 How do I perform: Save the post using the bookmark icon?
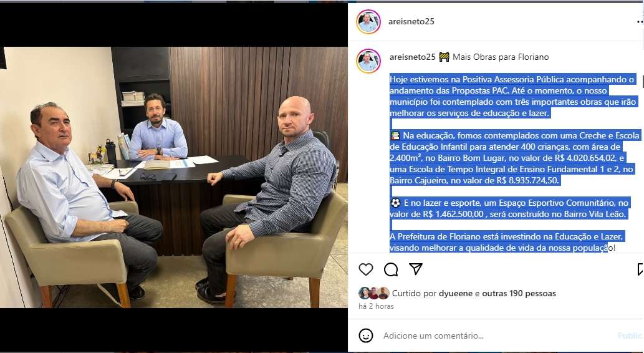pyautogui.click(x=640, y=269)
